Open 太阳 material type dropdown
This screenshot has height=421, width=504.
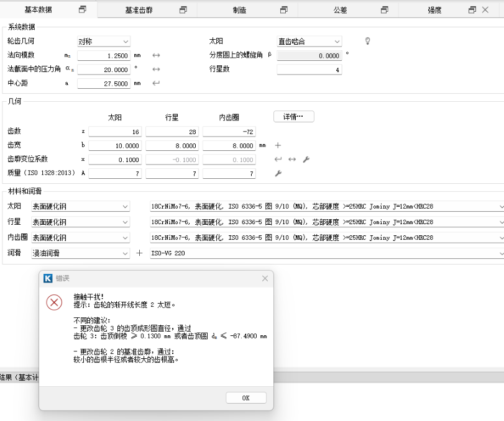point(81,207)
